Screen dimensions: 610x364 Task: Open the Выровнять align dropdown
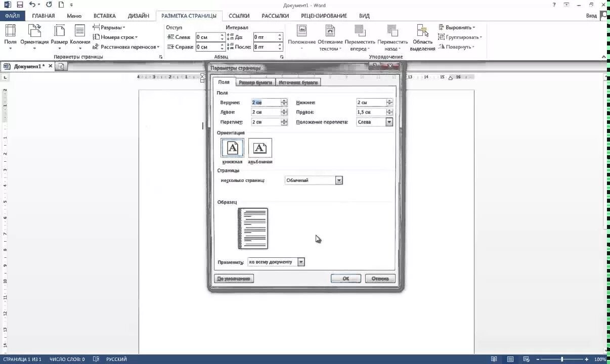pyautogui.click(x=456, y=27)
